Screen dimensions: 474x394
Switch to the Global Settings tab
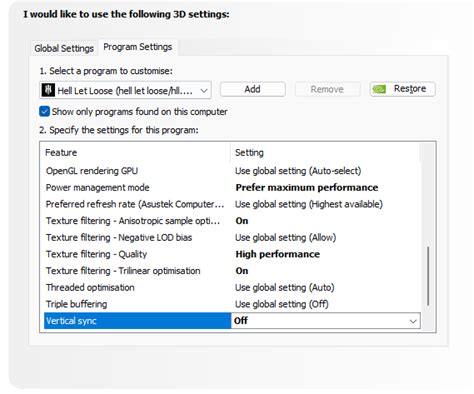[x=64, y=48]
